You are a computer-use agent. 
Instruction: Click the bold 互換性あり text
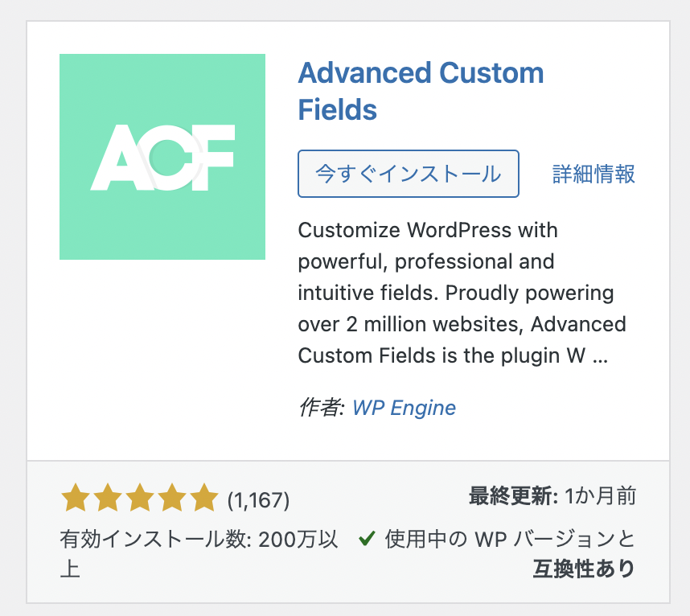pyautogui.click(x=584, y=569)
